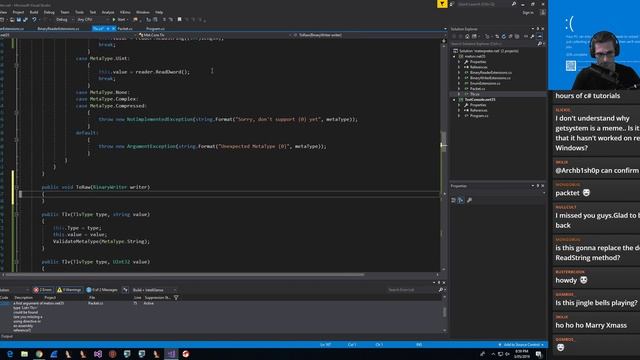Select BinaryWriterExtensions.cs in Solution Explorer
Viewport: 640px width, 360px height.
pos(490,78)
